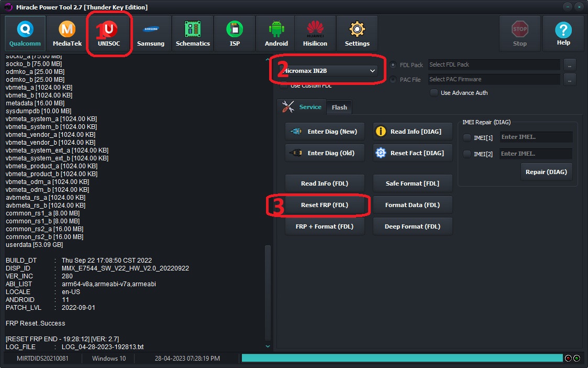Click the Help question mark icon
588x368 pixels.
563,34
